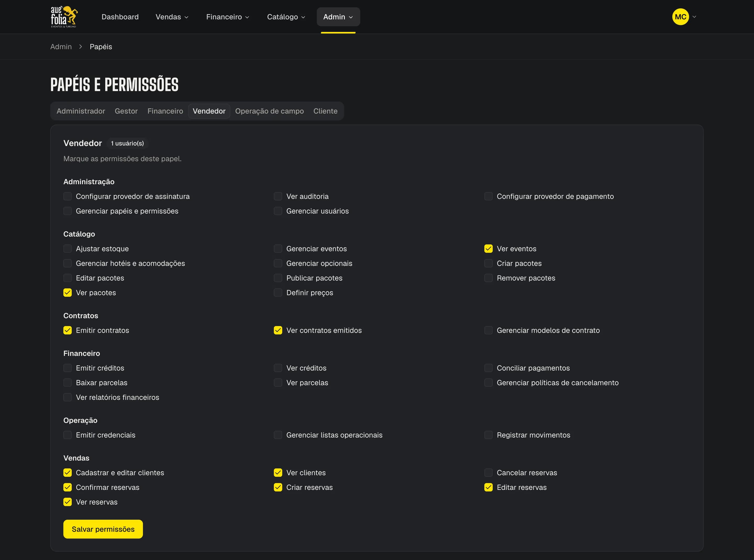
Task: Enable the Cancelar reservas checkbox
Action: [x=488, y=473]
